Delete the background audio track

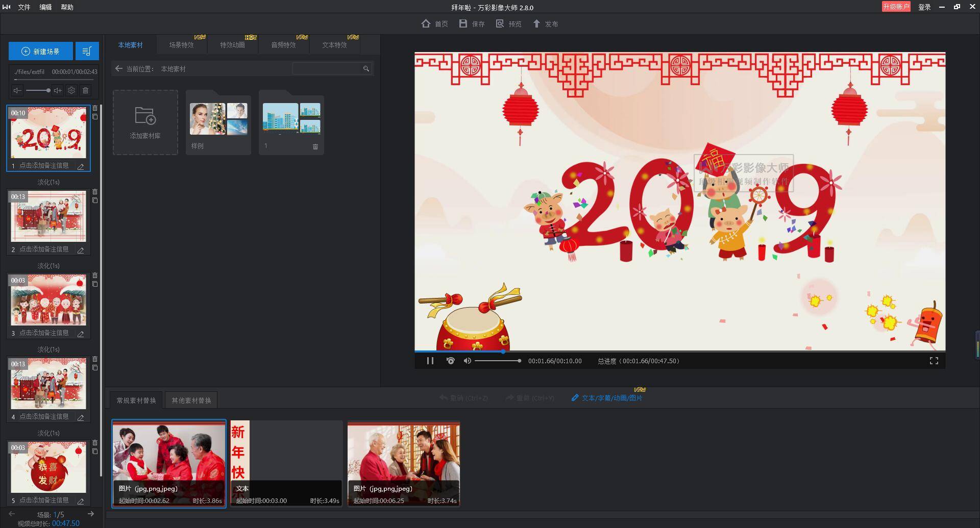[85, 90]
